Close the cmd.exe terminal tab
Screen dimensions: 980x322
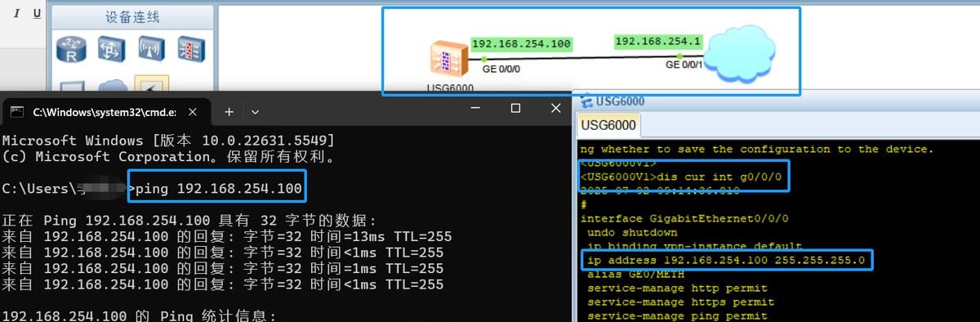(193, 111)
